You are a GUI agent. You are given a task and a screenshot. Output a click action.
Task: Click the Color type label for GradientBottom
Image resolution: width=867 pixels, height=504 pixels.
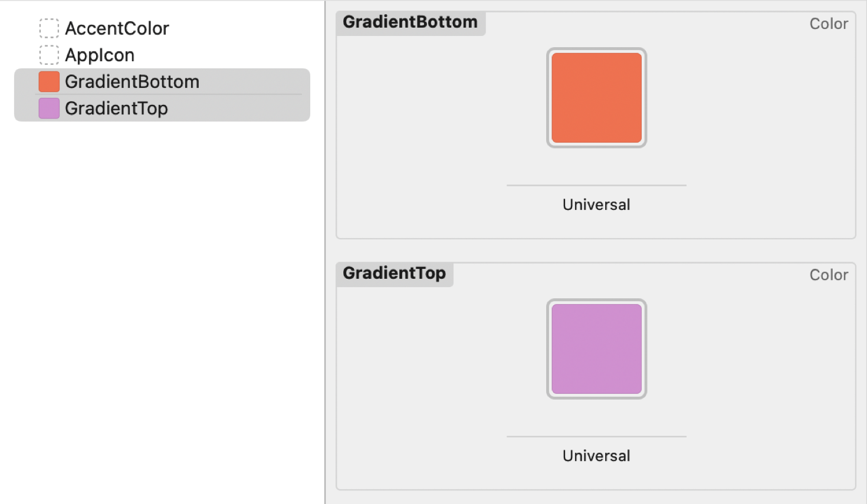[x=828, y=24]
